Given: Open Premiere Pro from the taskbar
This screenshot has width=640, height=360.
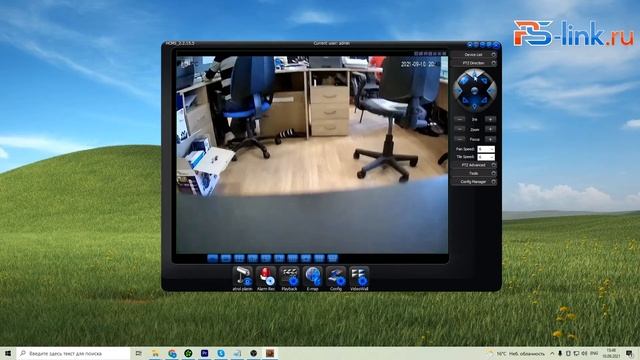Looking at the screenshot, I should click(204, 353).
